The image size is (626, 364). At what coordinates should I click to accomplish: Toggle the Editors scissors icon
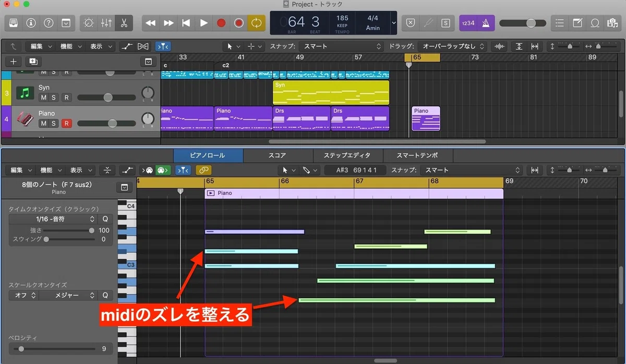pos(124,23)
